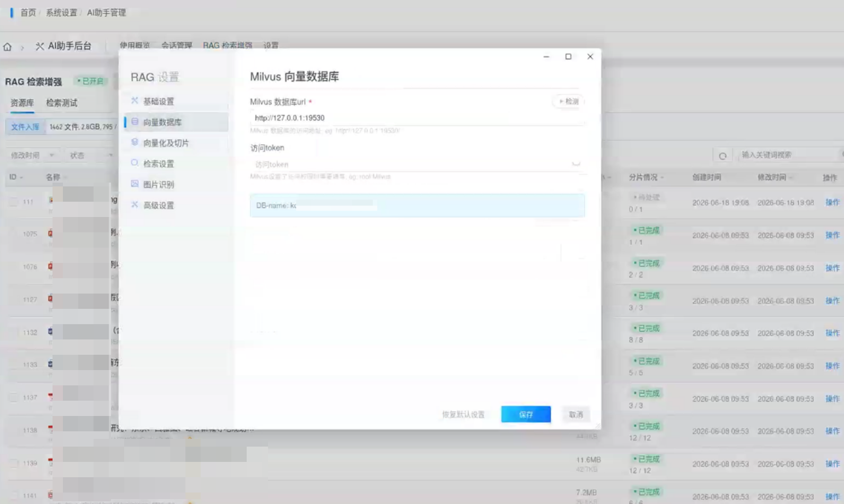Click the 创建时间 column header
844x504 pixels.
706,177
